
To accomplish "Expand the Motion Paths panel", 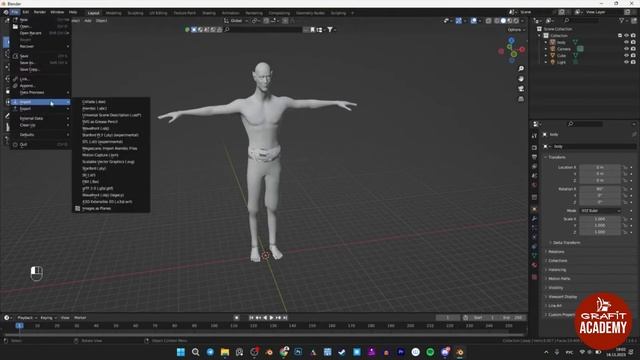I will [x=558, y=278].
